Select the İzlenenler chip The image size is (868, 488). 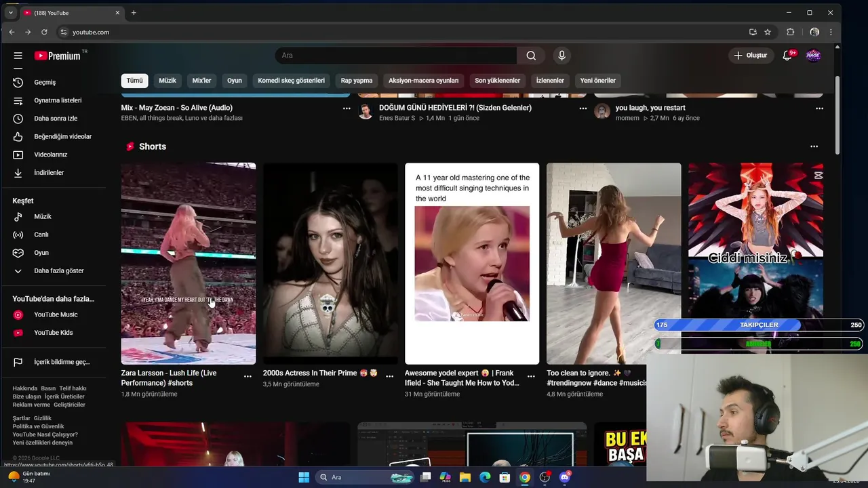pyautogui.click(x=550, y=81)
